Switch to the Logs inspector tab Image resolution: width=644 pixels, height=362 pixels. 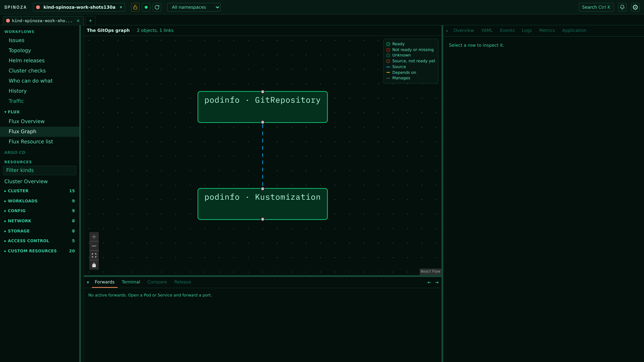[x=527, y=30]
